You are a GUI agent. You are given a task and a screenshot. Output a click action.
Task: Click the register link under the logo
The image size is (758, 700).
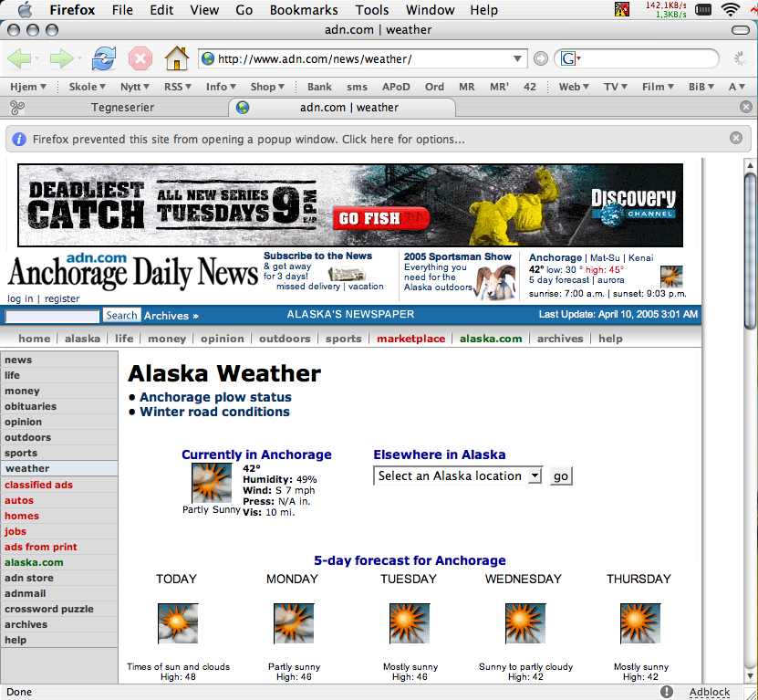tap(62, 298)
